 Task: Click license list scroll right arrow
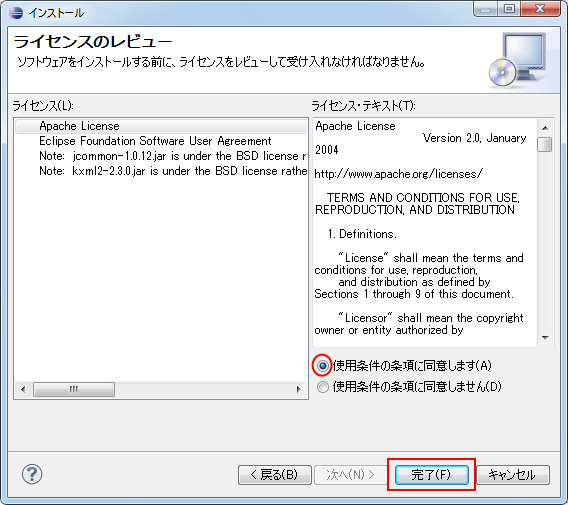(x=298, y=389)
